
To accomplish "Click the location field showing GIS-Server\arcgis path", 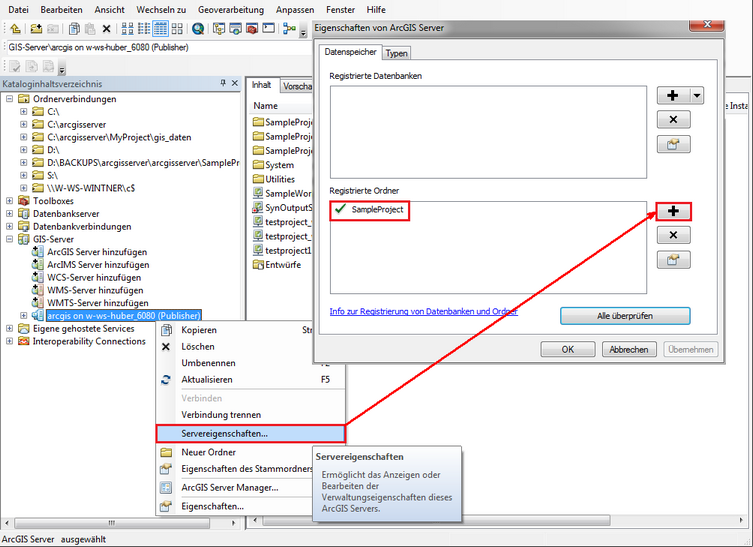I will (x=158, y=47).
